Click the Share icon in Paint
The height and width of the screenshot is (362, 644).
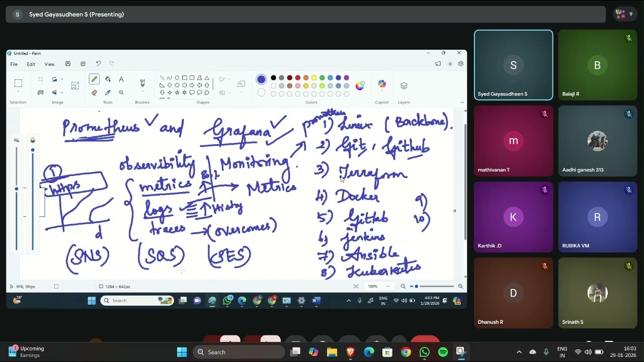coord(83,64)
